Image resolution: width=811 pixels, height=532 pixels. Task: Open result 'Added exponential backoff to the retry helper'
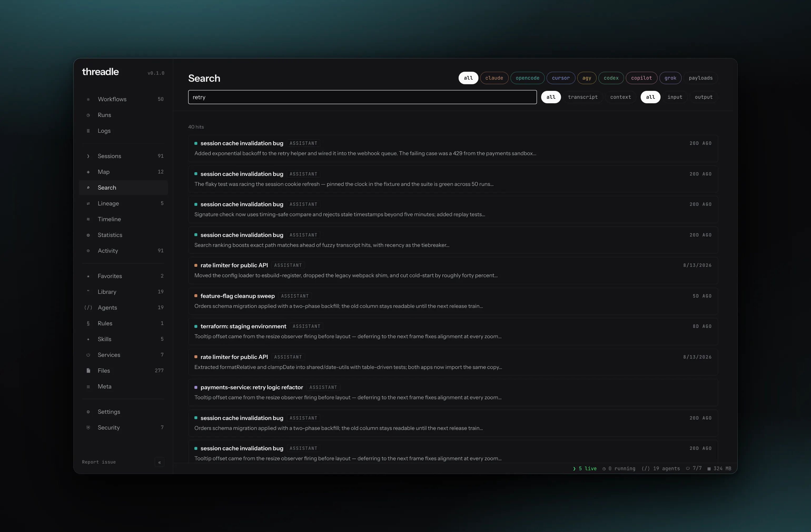[x=453, y=149]
